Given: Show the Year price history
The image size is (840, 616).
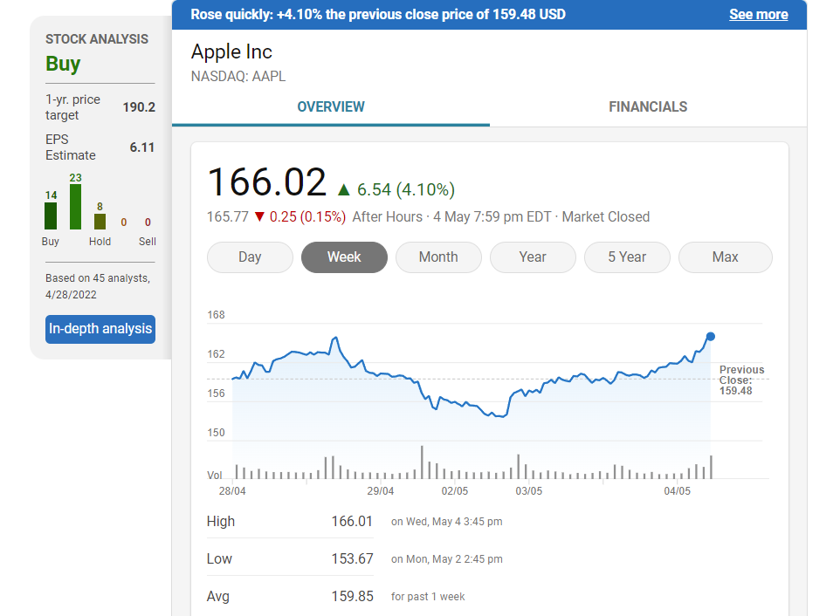Looking at the screenshot, I should point(533,257).
